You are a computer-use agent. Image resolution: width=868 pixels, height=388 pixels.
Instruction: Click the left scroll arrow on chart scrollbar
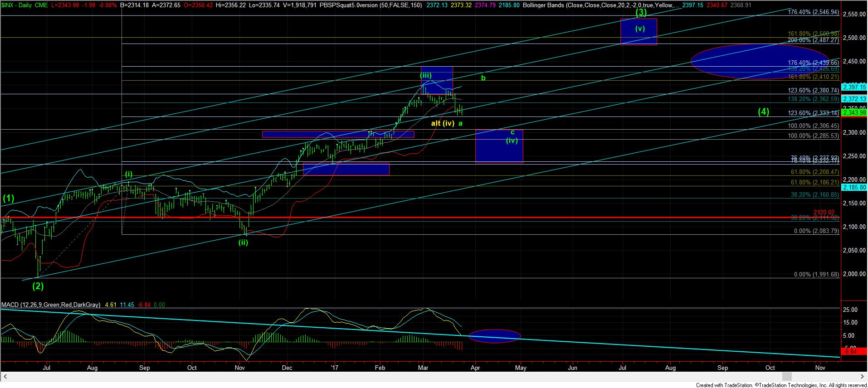tap(6, 377)
